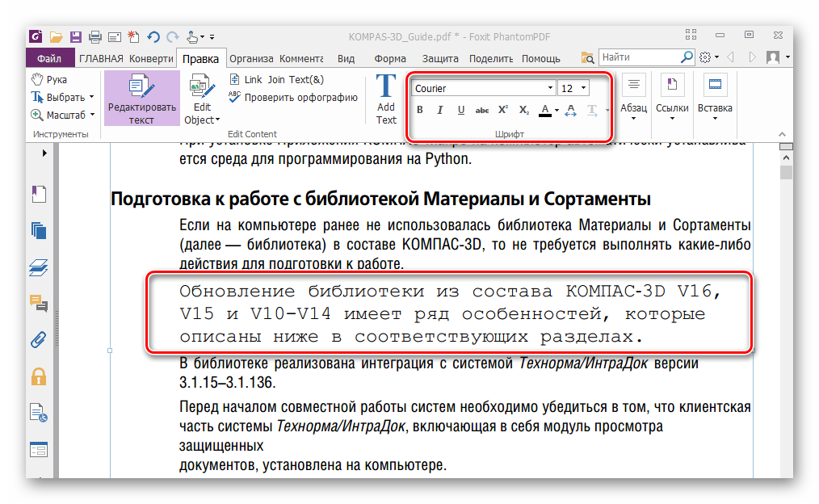Open the Файл menu
Image resolution: width=819 pixels, height=504 pixels.
[x=48, y=58]
